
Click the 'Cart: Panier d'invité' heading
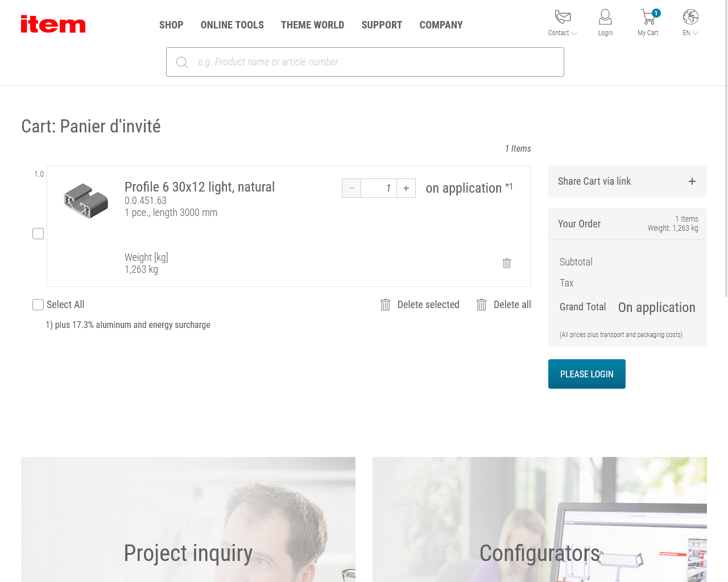(x=91, y=126)
